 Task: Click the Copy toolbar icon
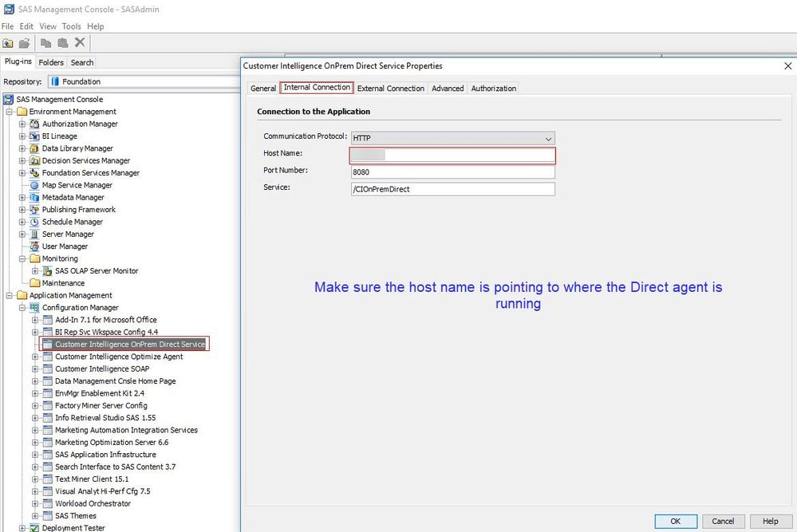[x=45, y=43]
